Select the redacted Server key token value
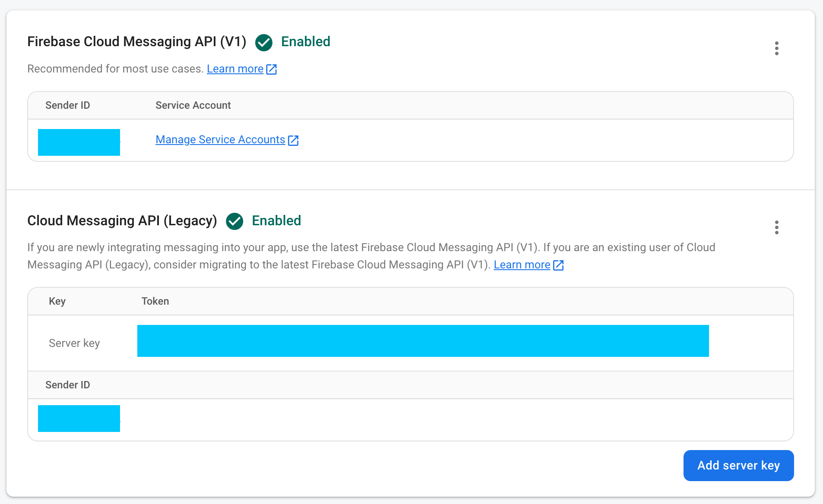 (x=423, y=341)
